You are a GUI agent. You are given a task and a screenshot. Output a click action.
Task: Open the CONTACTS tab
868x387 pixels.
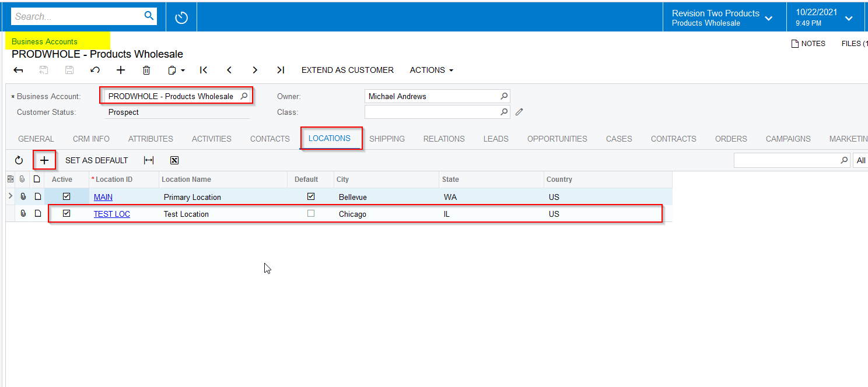click(x=270, y=139)
